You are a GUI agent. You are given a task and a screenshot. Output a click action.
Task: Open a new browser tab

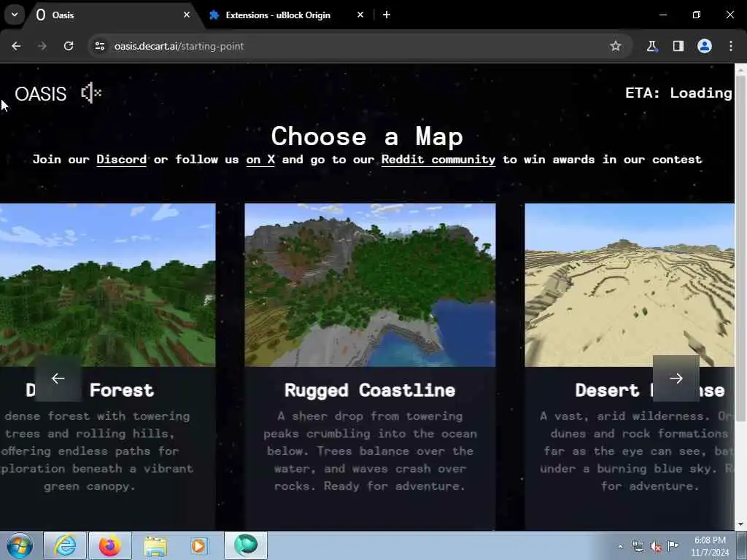tap(387, 15)
